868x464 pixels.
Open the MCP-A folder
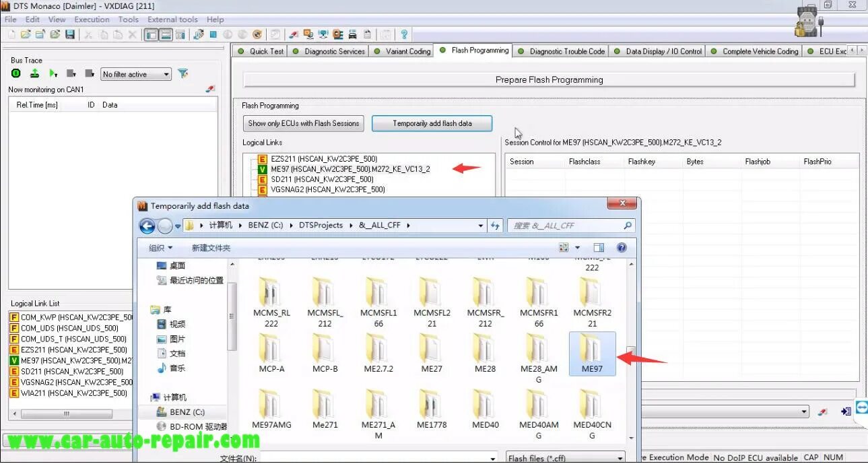(271, 353)
